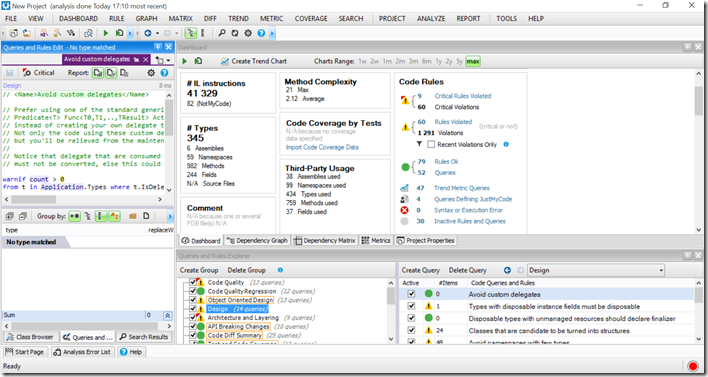Click the refresh icon in the main toolbar
This screenshot has height=377, width=708.
235,33
